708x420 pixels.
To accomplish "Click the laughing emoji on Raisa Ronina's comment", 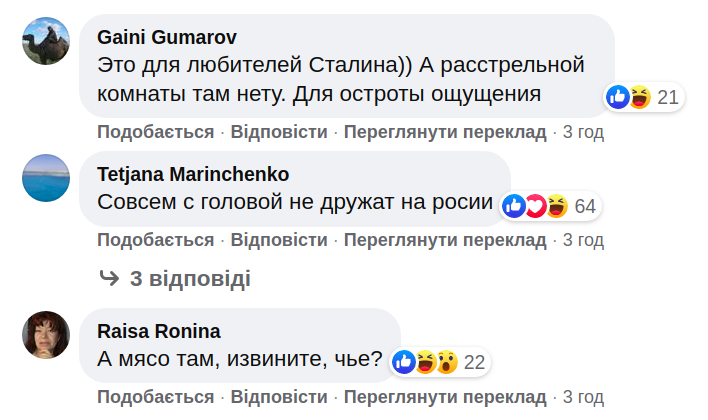I will click(x=425, y=362).
